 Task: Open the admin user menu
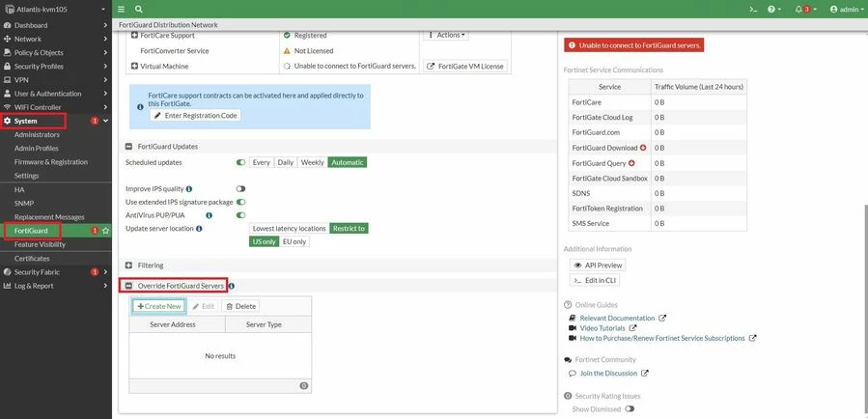(x=847, y=10)
